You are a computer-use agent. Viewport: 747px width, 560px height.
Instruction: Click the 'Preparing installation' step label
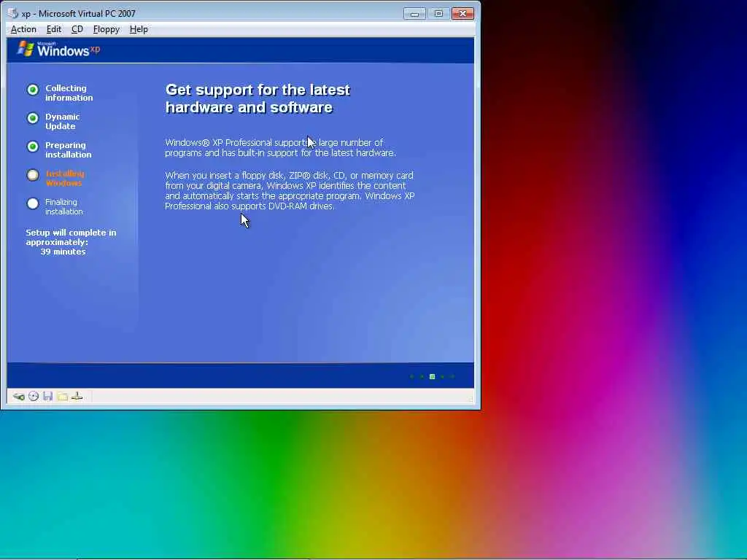click(68, 150)
